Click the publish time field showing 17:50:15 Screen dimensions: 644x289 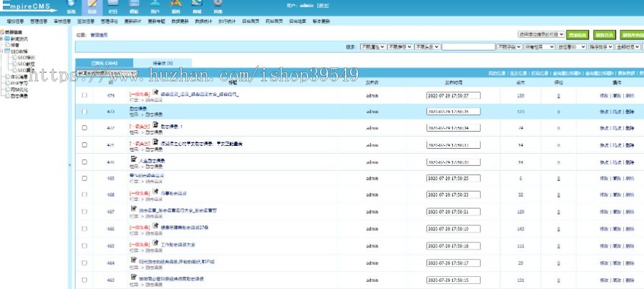[x=454, y=280]
